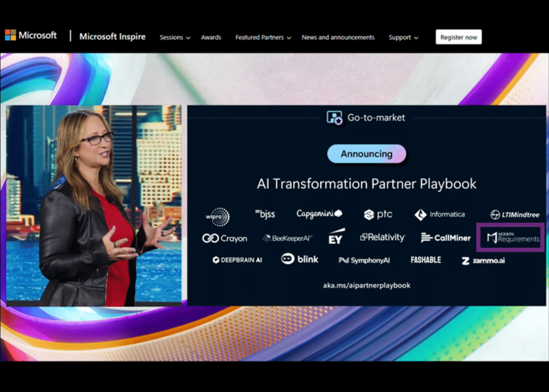The height and width of the screenshot is (392, 549).
Task: Click the AI Transformation Partner Playbook heading
Action: [366, 184]
